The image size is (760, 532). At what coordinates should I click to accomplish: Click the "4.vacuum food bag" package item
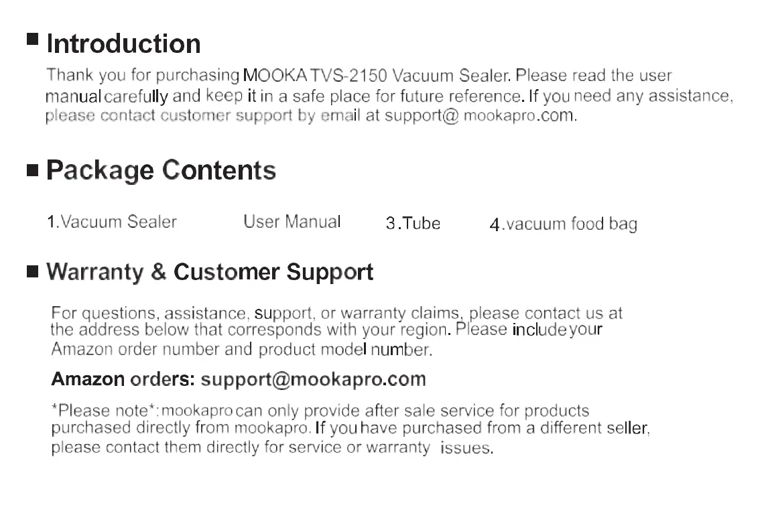(x=563, y=224)
